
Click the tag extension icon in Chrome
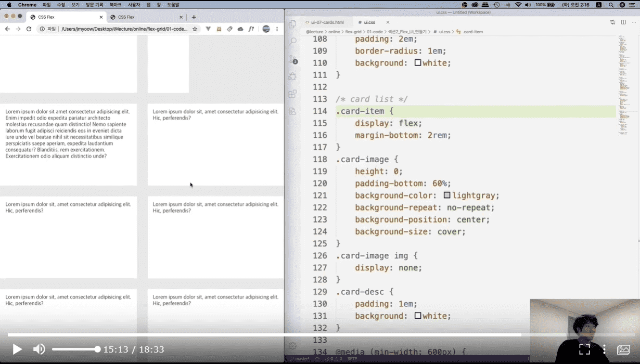point(229,29)
